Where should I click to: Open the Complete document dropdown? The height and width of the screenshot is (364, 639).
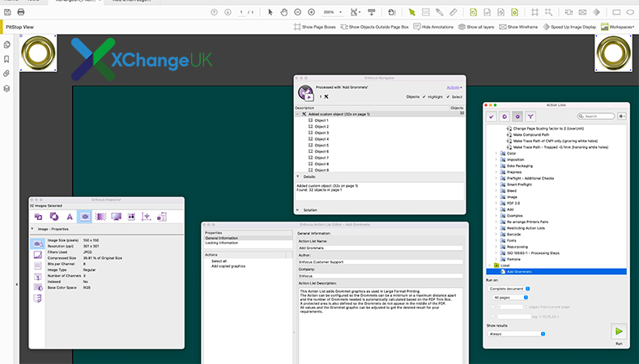pos(509,289)
